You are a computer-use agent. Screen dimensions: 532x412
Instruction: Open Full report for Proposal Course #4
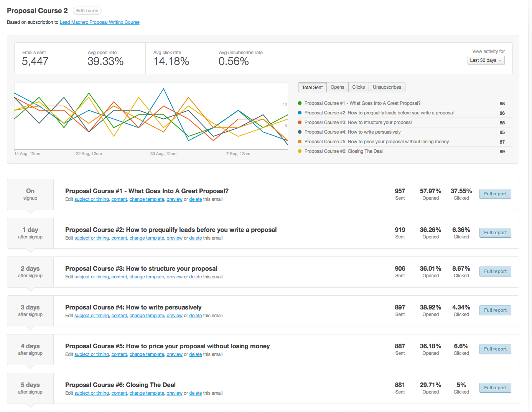click(x=495, y=310)
